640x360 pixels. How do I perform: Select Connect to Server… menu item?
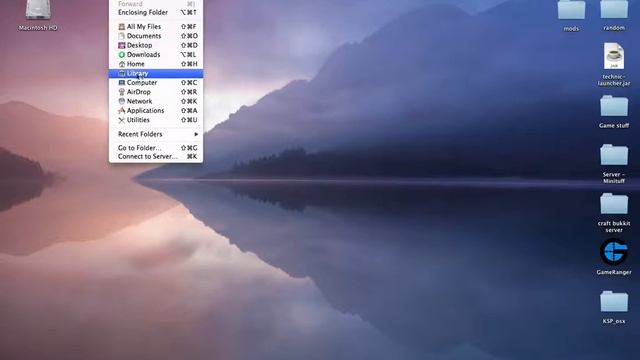156,157
